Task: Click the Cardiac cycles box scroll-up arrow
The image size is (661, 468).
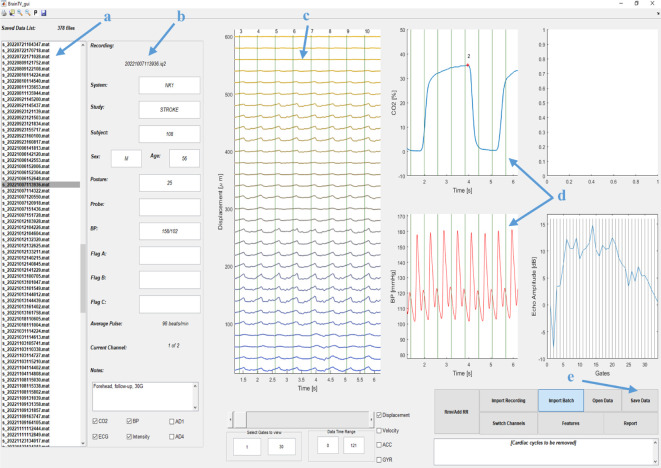Action: click(655, 443)
